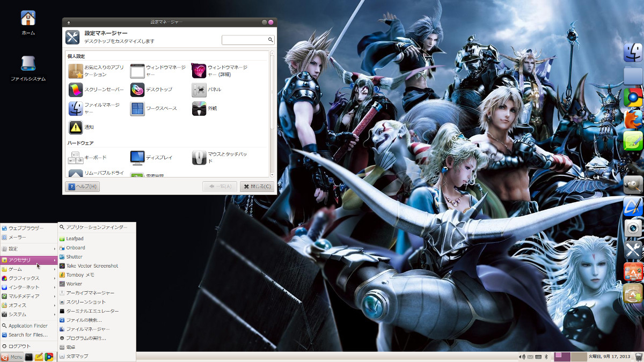Launch ターミナルエミュレーター from the submenu
The height and width of the screenshot is (362, 644).
pos(97,311)
